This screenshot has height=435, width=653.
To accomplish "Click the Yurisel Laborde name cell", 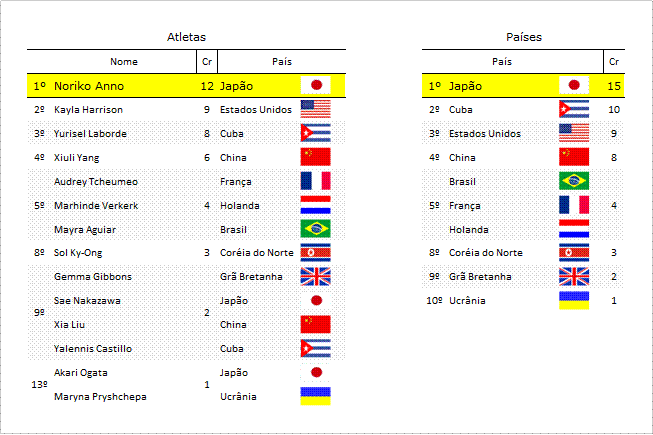I will coord(90,134).
